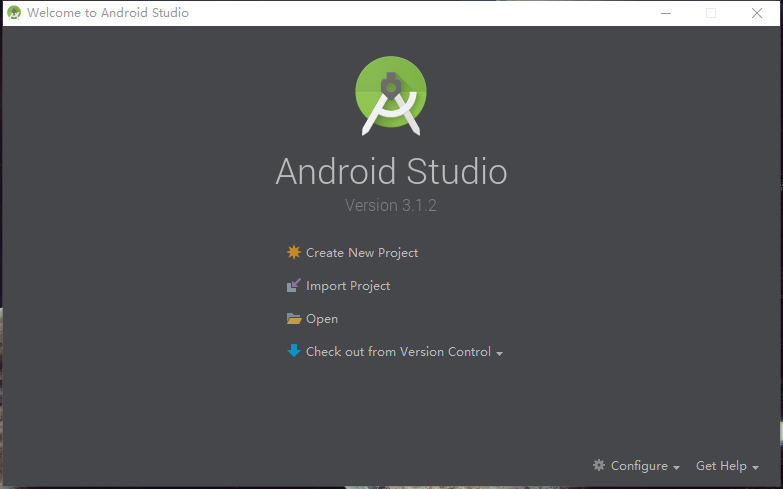Click the yellow Open folder icon
The width and height of the screenshot is (783, 489).
294,319
